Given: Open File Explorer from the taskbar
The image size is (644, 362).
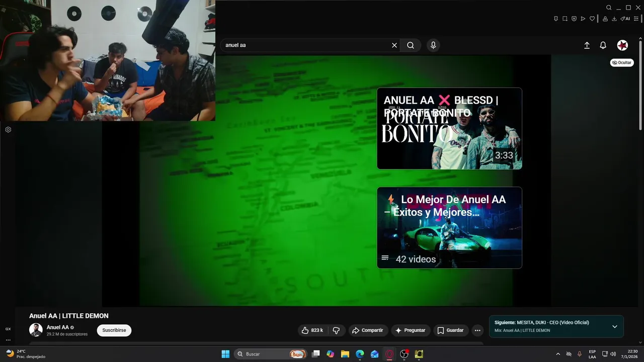Looking at the screenshot, I should [345, 354].
